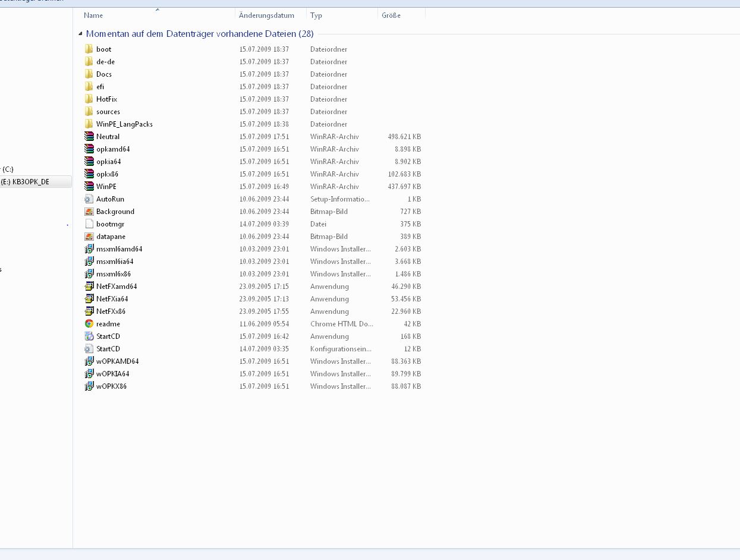
Task: Click the date '14.07.2009 03:39'
Action: [x=264, y=224]
